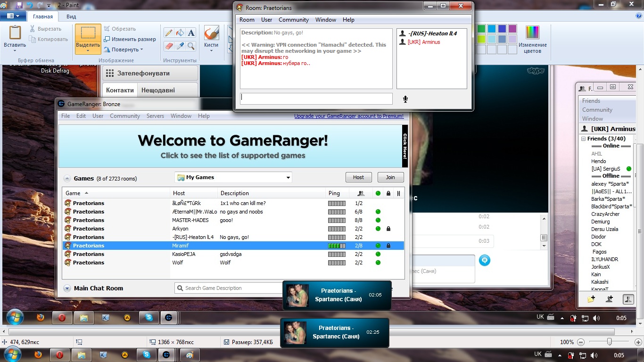Click the blue chat bubble icon in Skype
644x362 pixels.
tap(484, 260)
